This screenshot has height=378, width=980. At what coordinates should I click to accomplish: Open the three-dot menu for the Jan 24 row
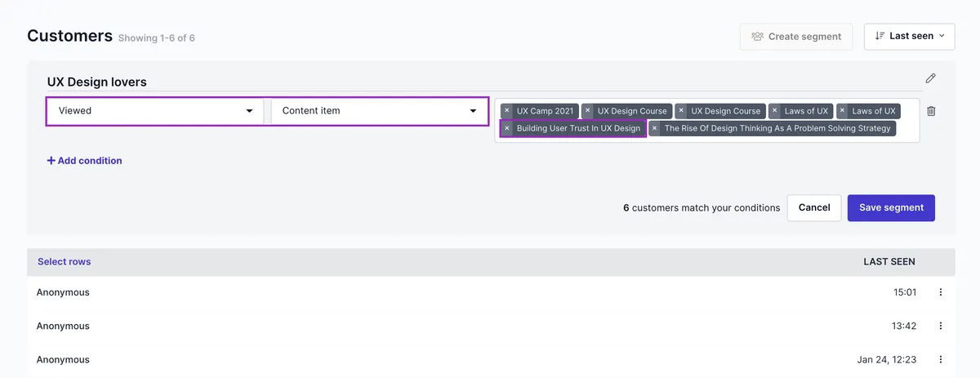[940, 359]
